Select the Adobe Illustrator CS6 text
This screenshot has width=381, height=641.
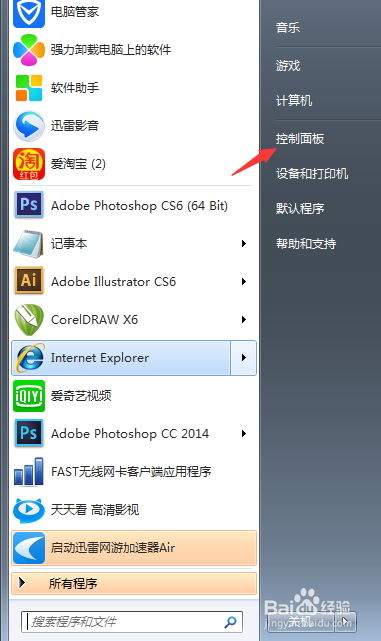click(x=114, y=281)
